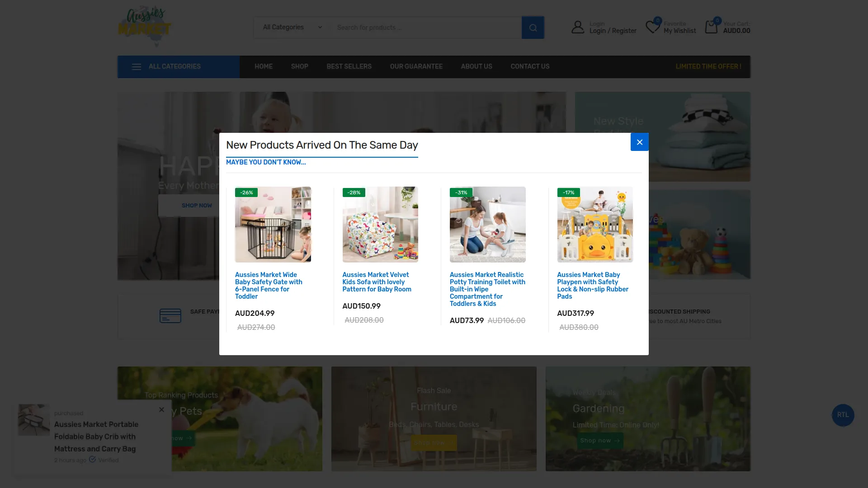Open the Contact Us menu item
Image resolution: width=868 pixels, height=488 pixels.
point(530,66)
